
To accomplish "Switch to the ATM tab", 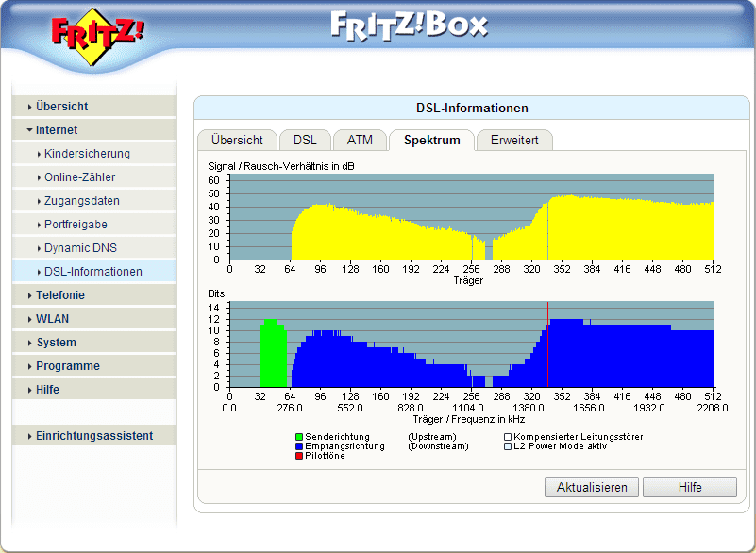I will coord(360,141).
